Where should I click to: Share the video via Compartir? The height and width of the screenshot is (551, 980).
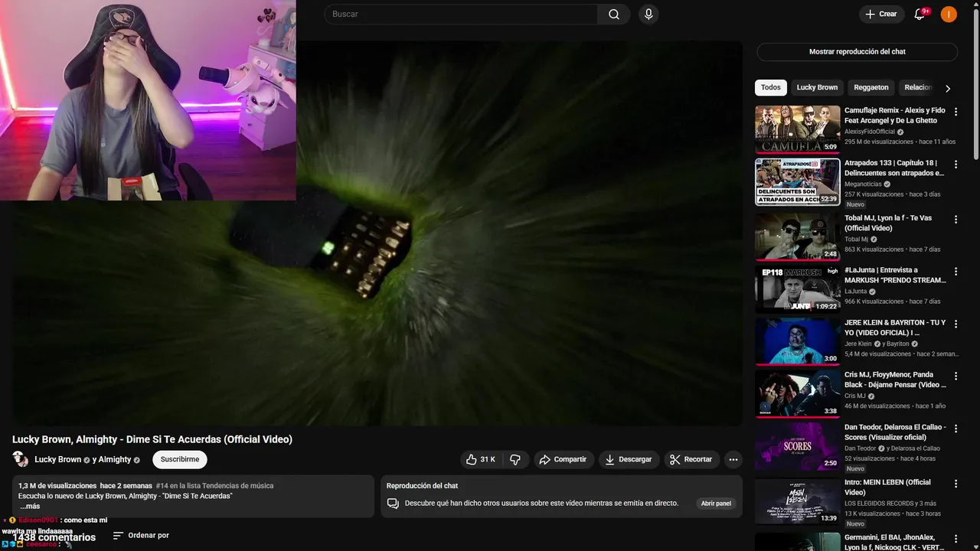(x=563, y=459)
